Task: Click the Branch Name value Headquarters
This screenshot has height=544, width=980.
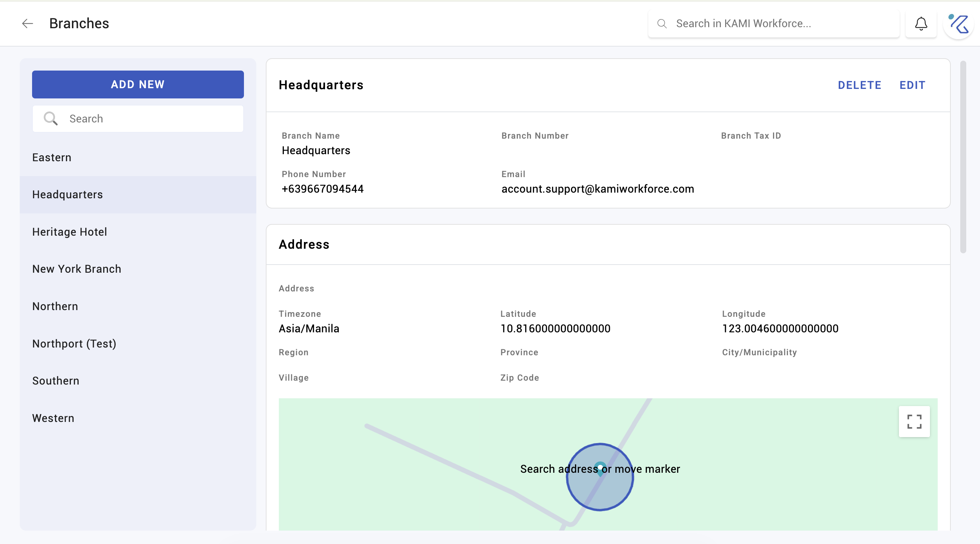Action: tap(316, 150)
